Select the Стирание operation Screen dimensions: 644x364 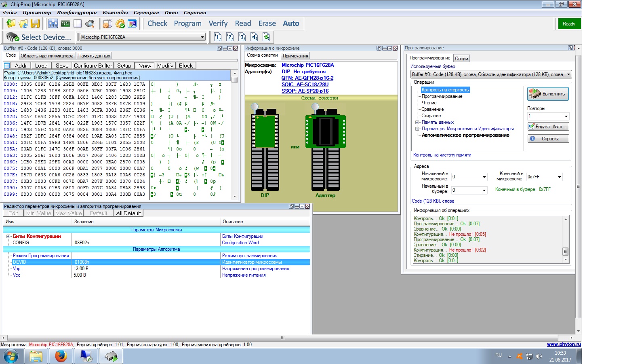(431, 116)
